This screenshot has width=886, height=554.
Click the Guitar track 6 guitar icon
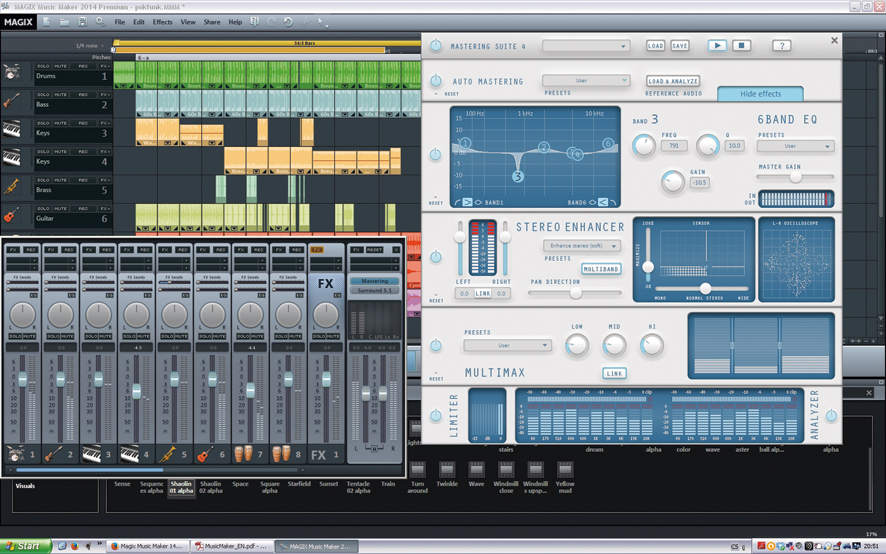[x=11, y=215]
